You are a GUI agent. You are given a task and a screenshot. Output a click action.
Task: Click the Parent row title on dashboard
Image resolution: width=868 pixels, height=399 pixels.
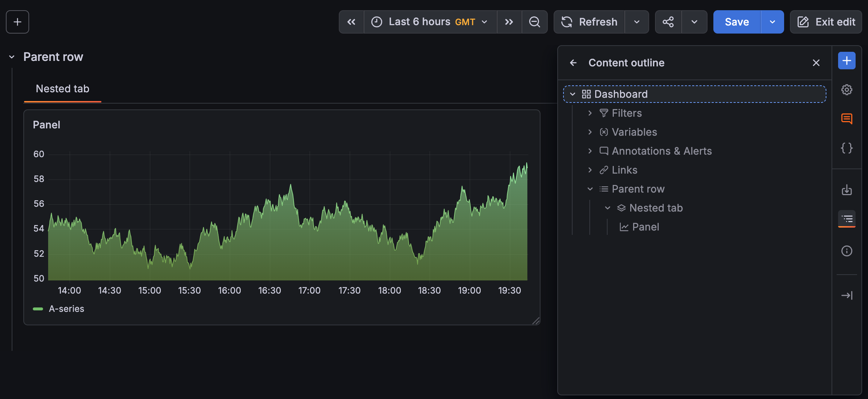click(53, 57)
